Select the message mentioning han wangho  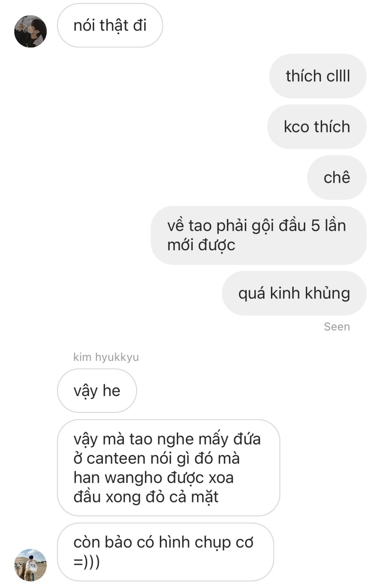168,468
